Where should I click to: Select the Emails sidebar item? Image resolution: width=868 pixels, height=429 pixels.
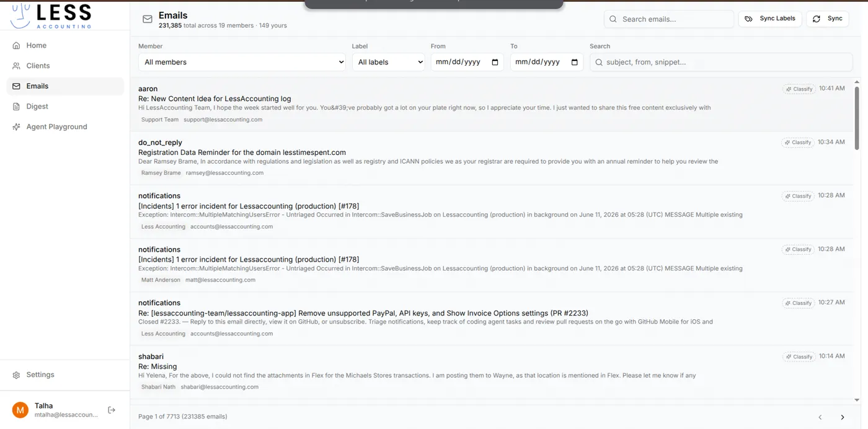pos(65,86)
